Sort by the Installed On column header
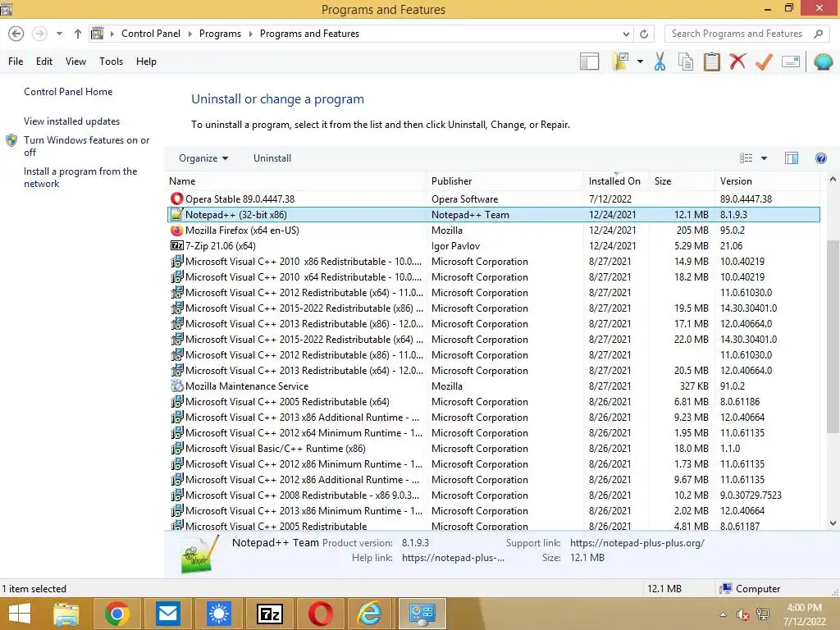This screenshot has width=840, height=630. coord(615,181)
